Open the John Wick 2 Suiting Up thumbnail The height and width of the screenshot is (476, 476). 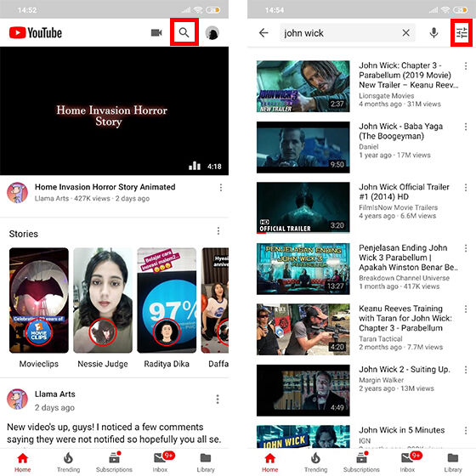[x=303, y=390]
